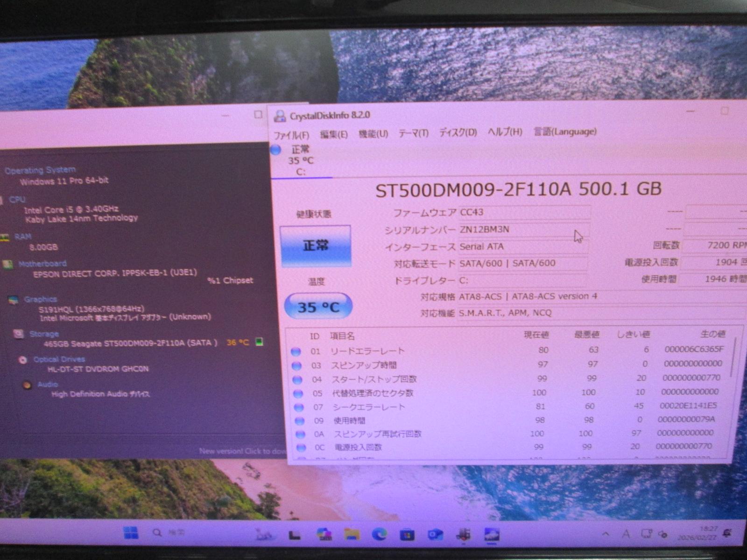The image size is (747, 560).
Task: Open Outlook from the taskbar
Action: coord(435,534)
